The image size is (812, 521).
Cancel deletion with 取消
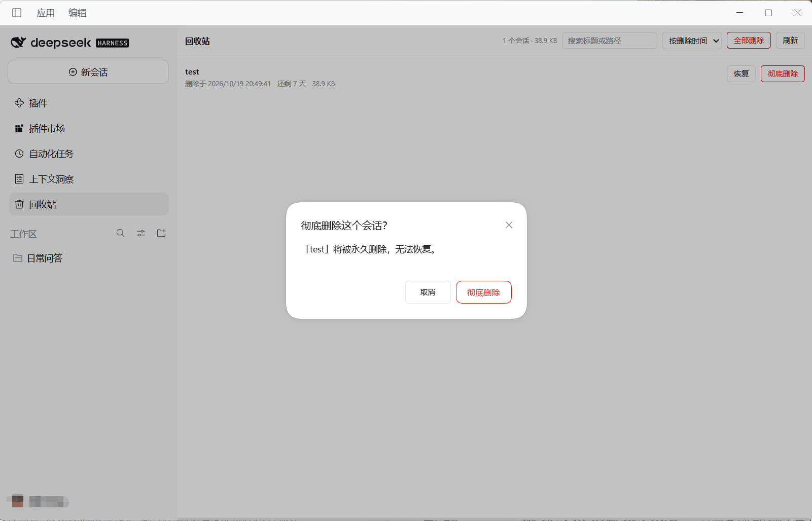click(x=428, y=292)
